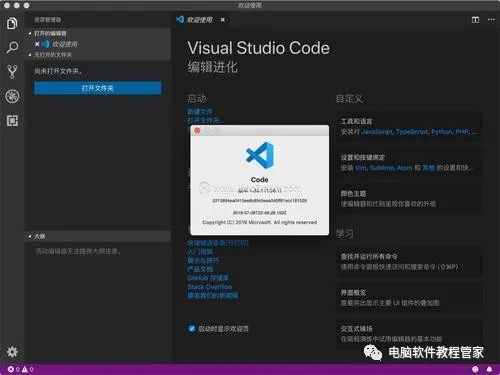500x375 pixels.
Task: Open the editor More Actions ellipsis
Action: 491,20
